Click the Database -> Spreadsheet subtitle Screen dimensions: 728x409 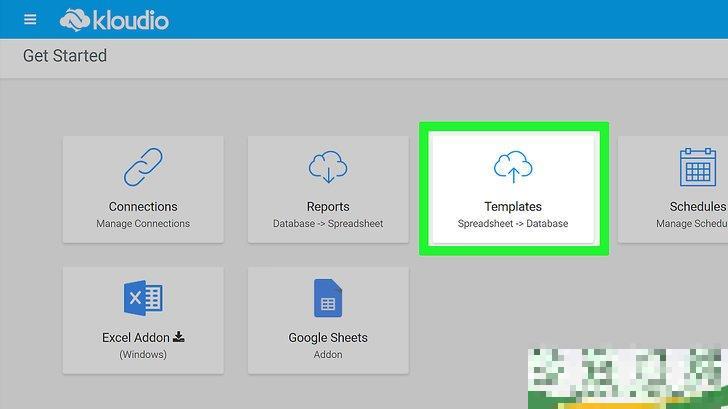click(x=328, y=224)
